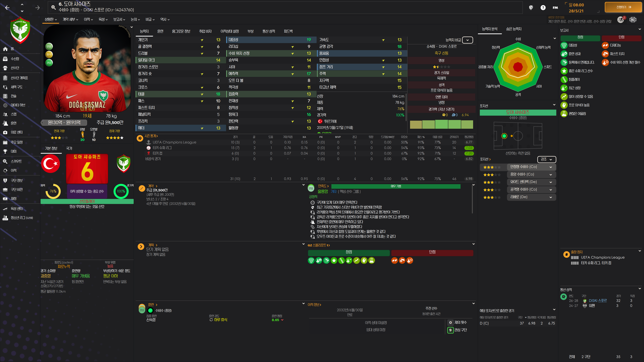This screenshot has height=362, width=644.
Task: Open the 계약 세부 menu
Action: (70, 19)
